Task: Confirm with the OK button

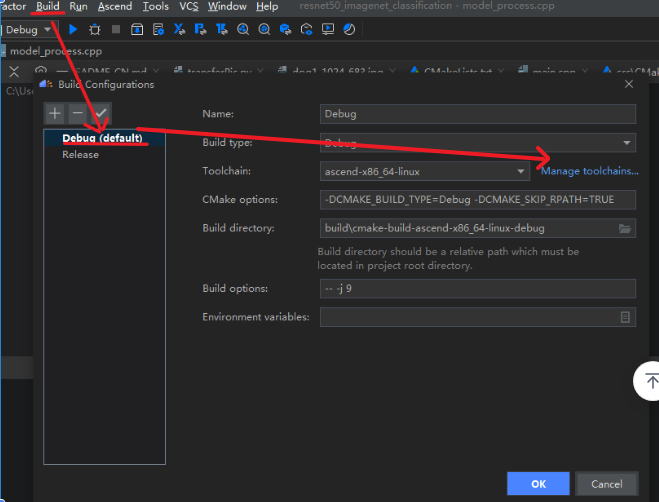Action: (538, 484)
